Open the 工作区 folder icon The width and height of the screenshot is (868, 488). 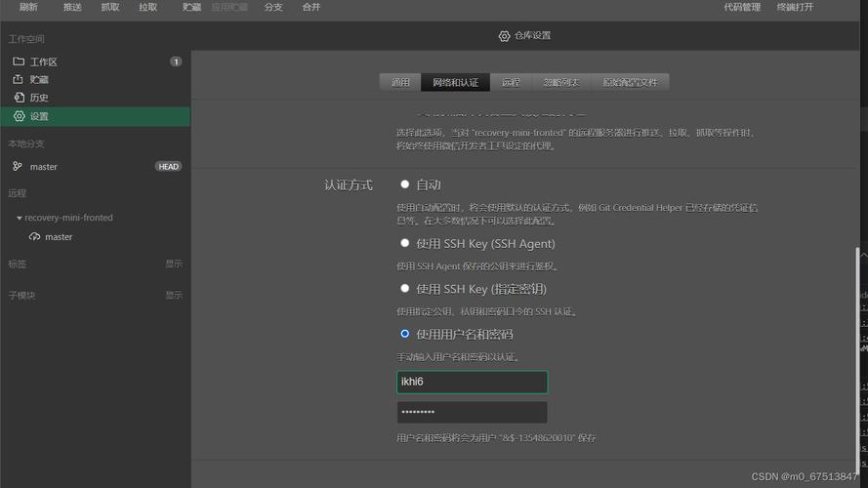[19, 61]
